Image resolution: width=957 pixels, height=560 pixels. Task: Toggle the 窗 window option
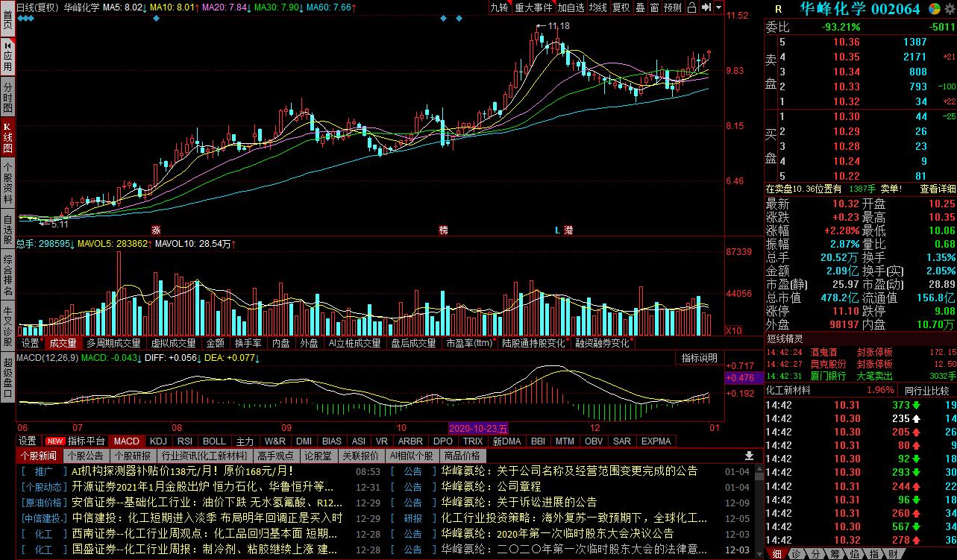(654, 7)
